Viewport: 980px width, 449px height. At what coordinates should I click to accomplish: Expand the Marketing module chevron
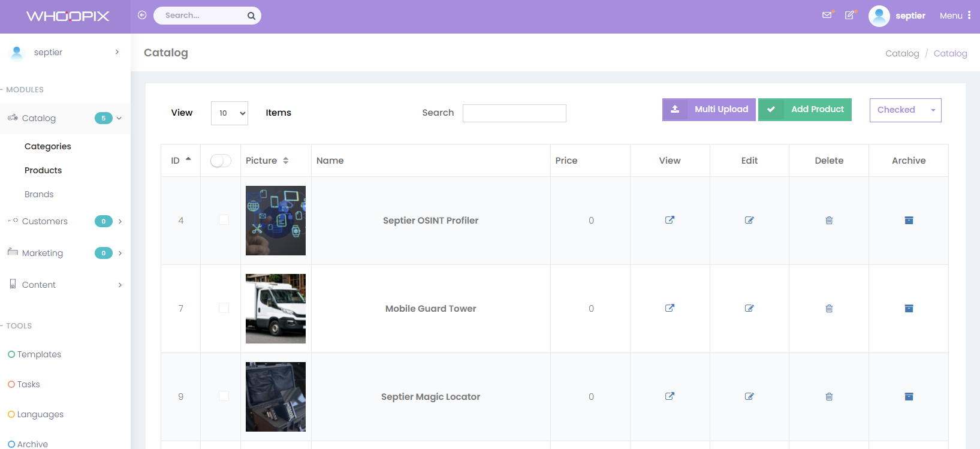click(120, 253)
